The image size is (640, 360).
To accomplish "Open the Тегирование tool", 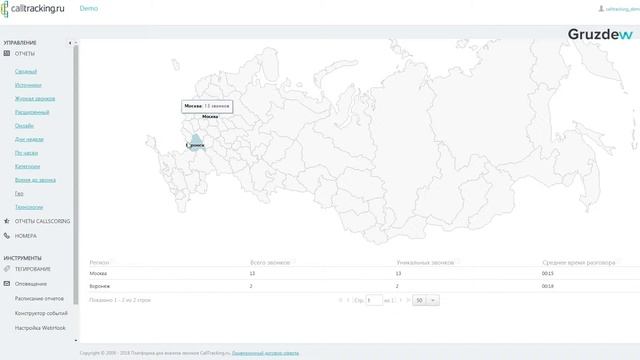I will (x=33, y=269).
